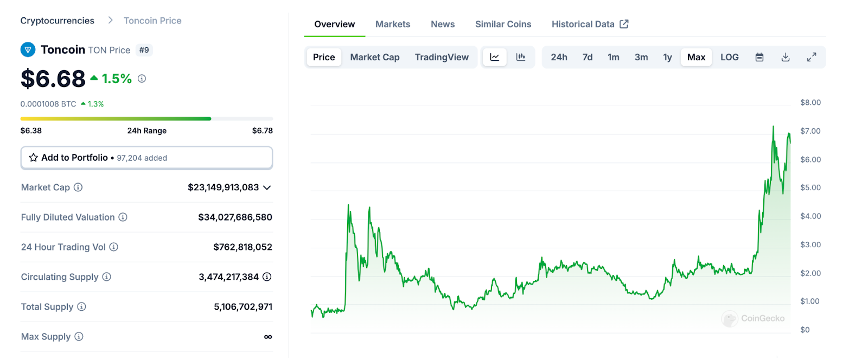Click info icon next to 3,474,217,384 value

click(267, 277)
